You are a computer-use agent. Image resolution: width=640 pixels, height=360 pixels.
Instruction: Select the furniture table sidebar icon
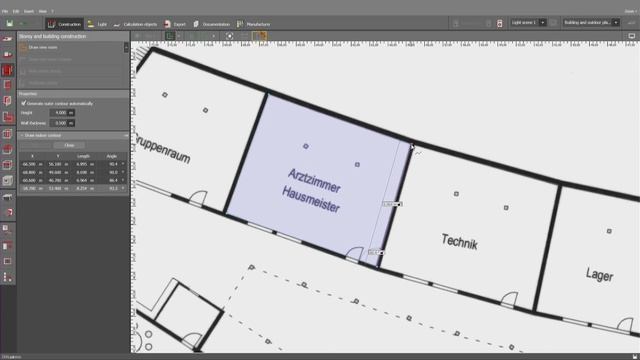[x=7, y=198]
